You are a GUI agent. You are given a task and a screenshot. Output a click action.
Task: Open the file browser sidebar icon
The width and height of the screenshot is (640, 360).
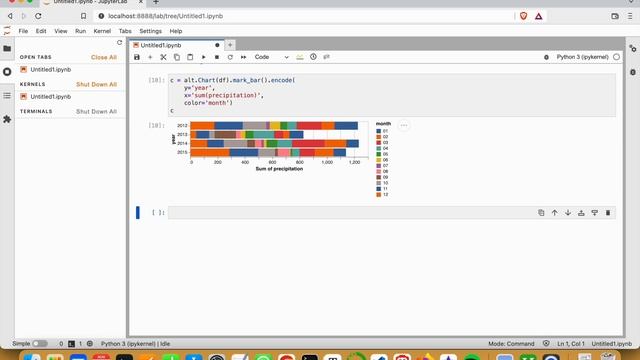pyautogui.click(x=7, y=49)
